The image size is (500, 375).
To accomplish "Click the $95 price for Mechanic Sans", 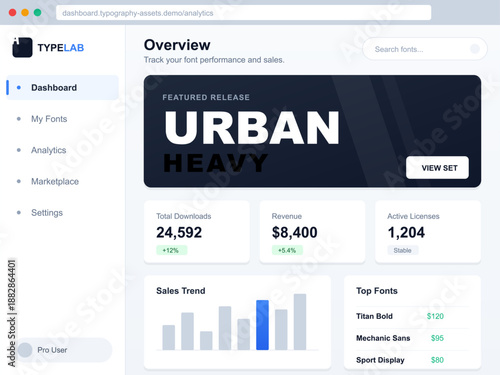I will coord(437,338).
